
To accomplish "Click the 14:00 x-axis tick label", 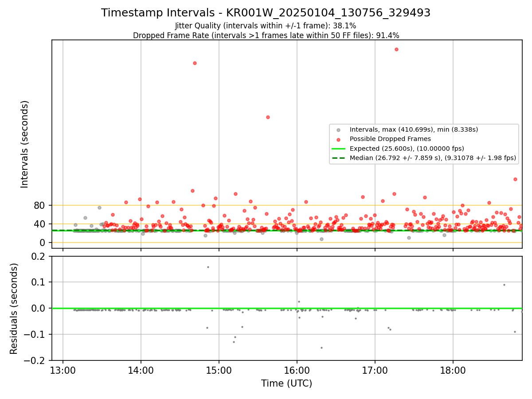I will pos(141,370).
